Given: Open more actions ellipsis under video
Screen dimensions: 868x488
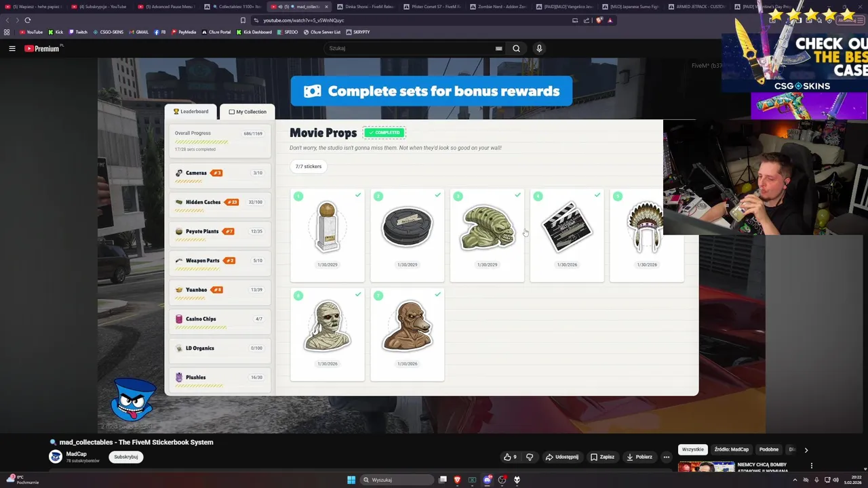Looking at the screenshot, I should [666, 457].
